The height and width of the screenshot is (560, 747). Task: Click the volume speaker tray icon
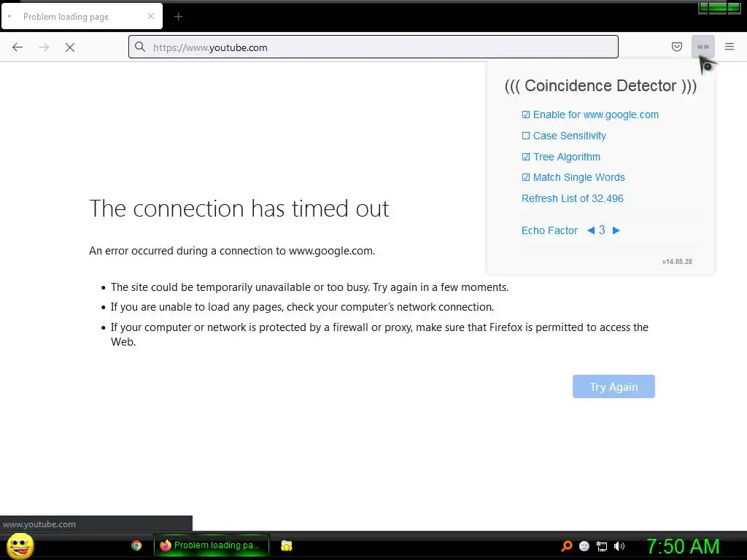coord(619,546)
